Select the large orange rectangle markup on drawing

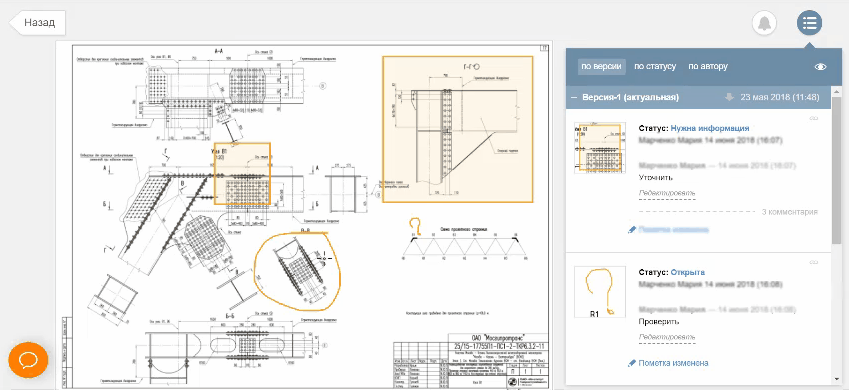[x=458, y=129]
